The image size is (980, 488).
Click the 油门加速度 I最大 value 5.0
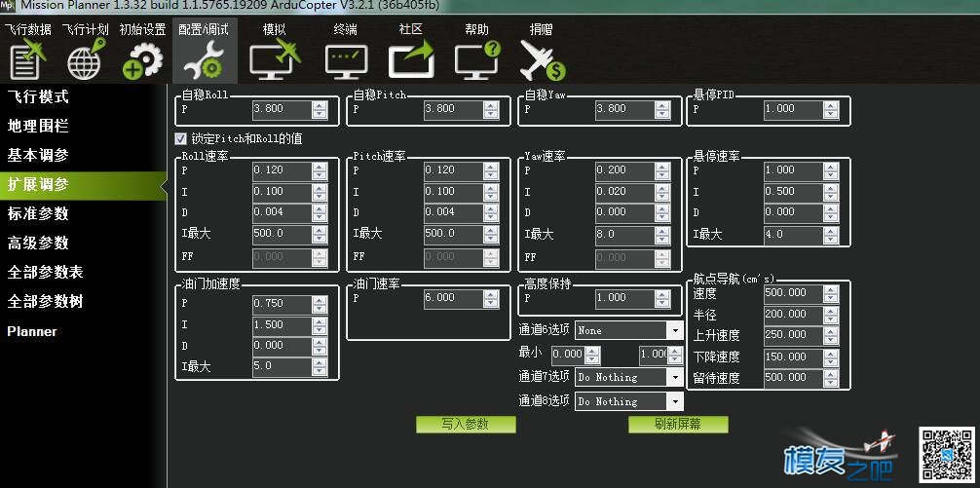pyautogui.click(x=282, y=367)
